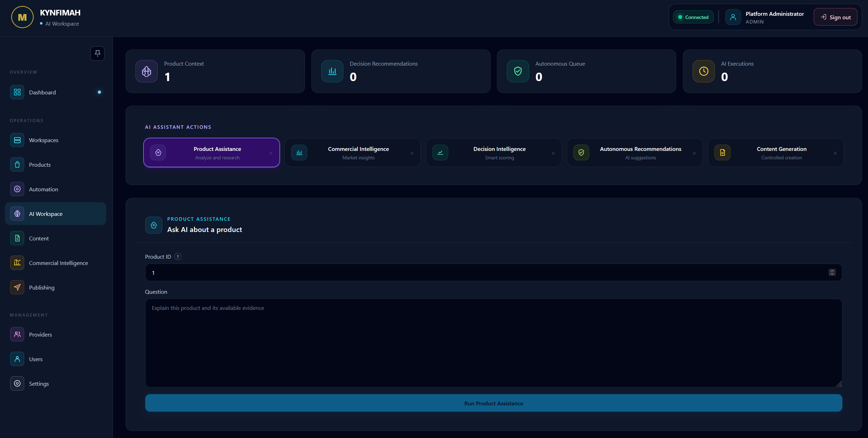
Task: Click the Decision Intelligence trend icon
Action: (440, 153)
